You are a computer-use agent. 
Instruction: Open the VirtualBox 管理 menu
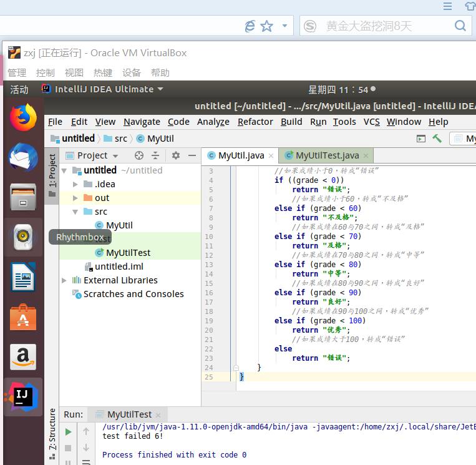pyautogui.click(x=17, y=73)
